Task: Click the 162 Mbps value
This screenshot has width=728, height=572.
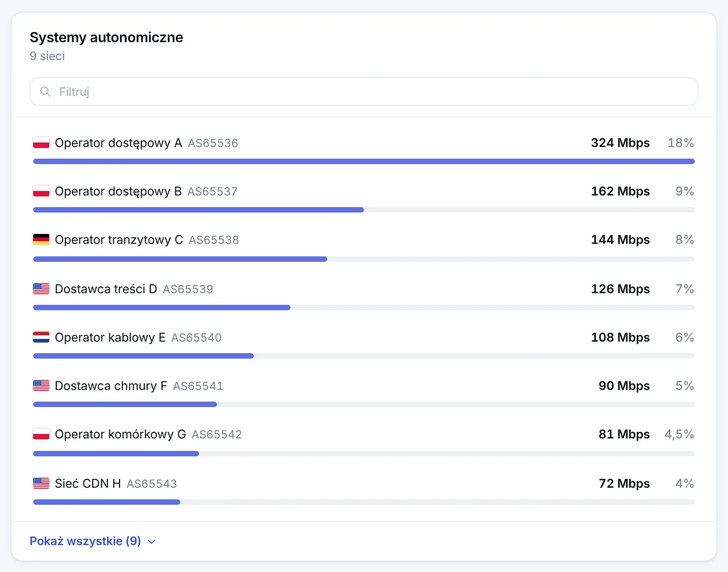Action: pos(620,191)
